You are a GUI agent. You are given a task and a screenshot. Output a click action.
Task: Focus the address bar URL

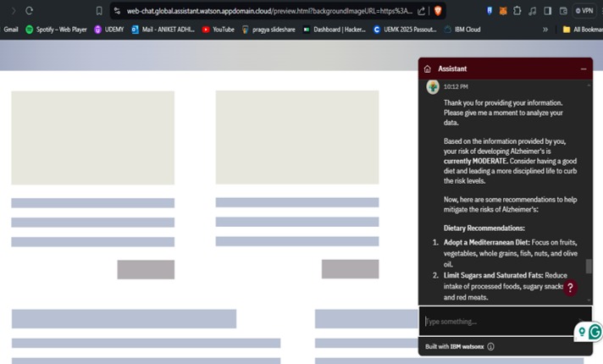pos(269,11)
